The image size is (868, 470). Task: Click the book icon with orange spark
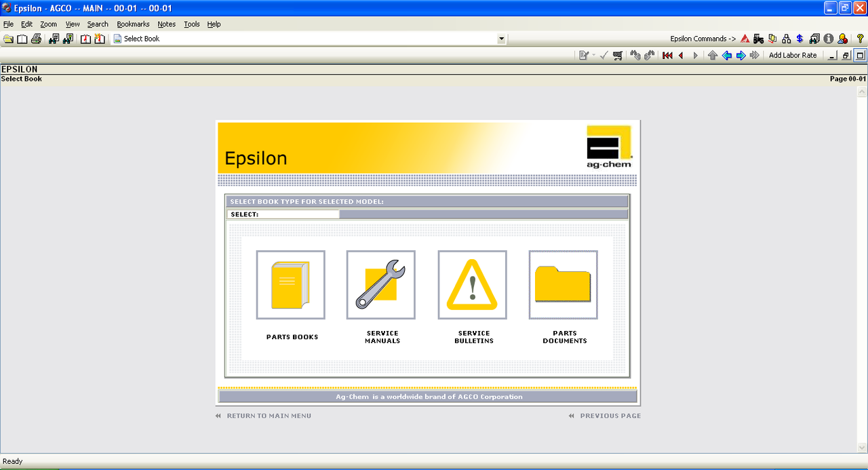point(100,39)
